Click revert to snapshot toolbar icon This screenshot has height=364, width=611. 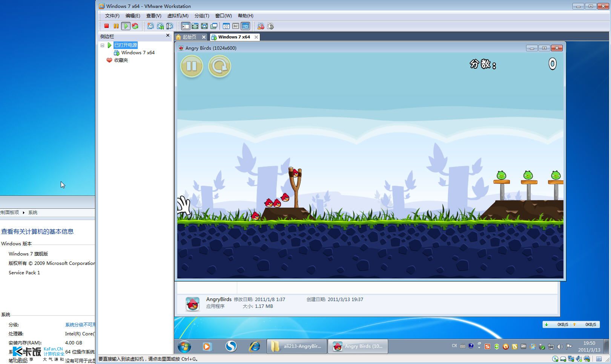point(160,26)
